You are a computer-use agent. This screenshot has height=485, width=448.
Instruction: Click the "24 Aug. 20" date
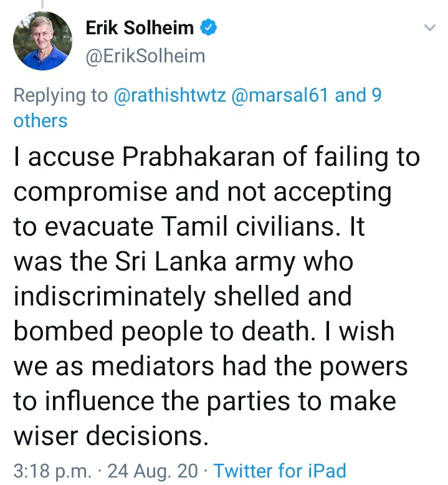tap(145, 470)
